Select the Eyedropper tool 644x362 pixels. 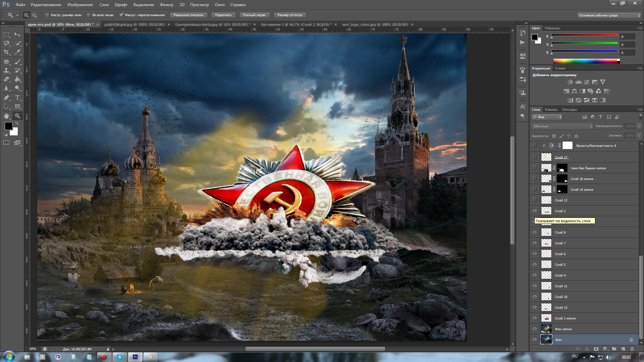click(17, 52)
